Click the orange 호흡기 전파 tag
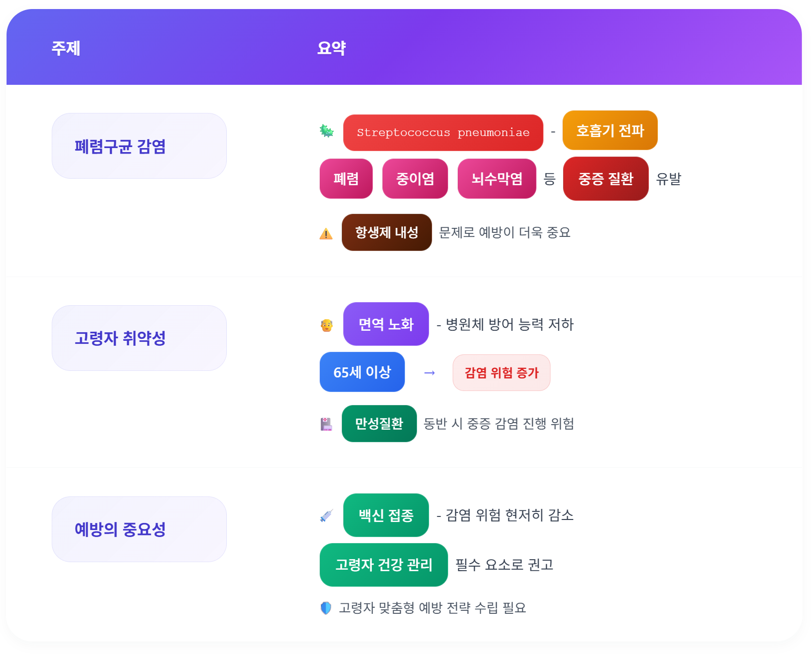This screenshot has height=656, width=812. (x=610, y=130)
